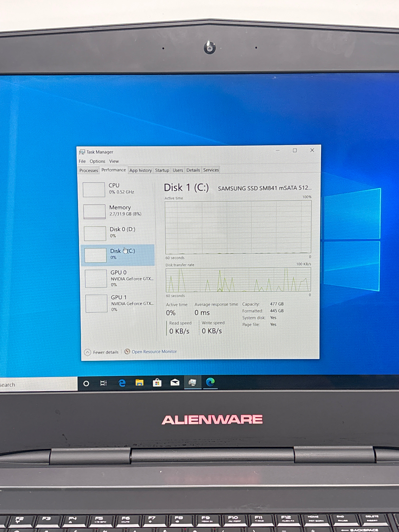The height and width of the screenshot is (532, 399).
Task: Open File Explorer from the taskbar
Action: 139,383
